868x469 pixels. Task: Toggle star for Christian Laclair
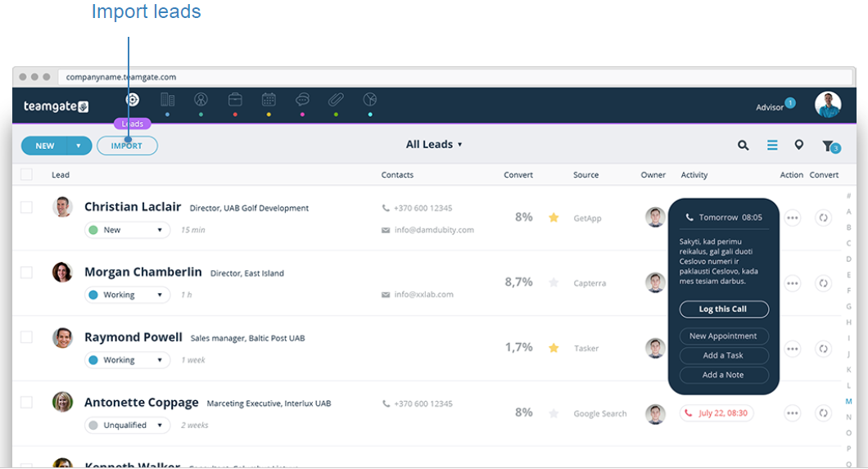tap(554, 218)
